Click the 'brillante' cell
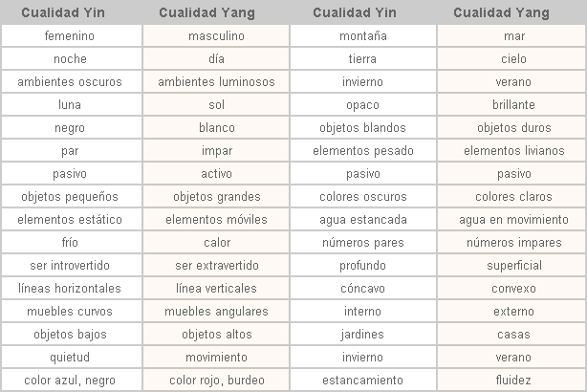Screen dimensions: 587x392 coord(513,105)
